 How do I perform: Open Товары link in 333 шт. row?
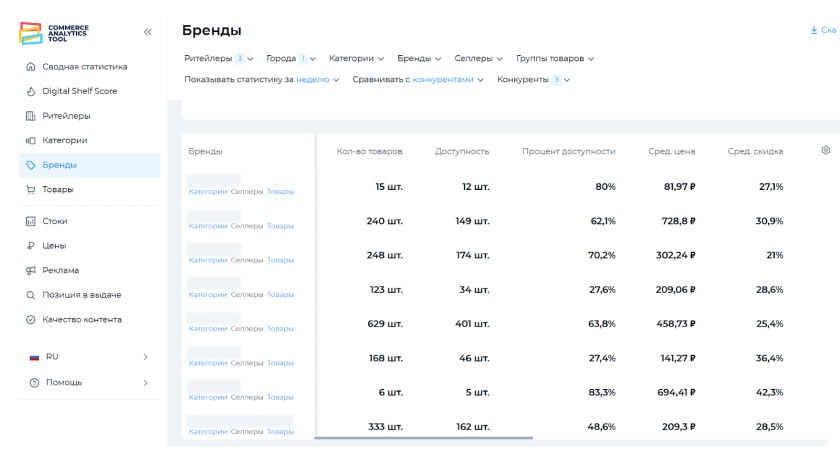[x=280, y=431]
